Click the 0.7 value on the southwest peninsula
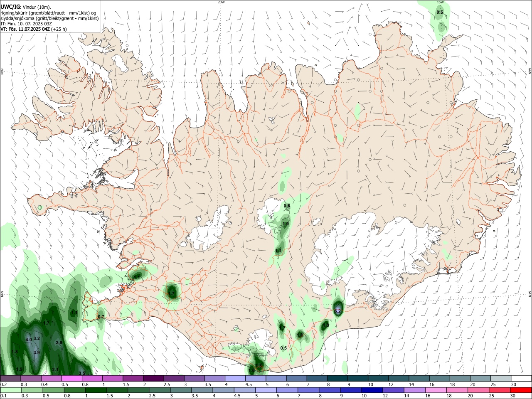532x399 pixels. tap(101, 317)
